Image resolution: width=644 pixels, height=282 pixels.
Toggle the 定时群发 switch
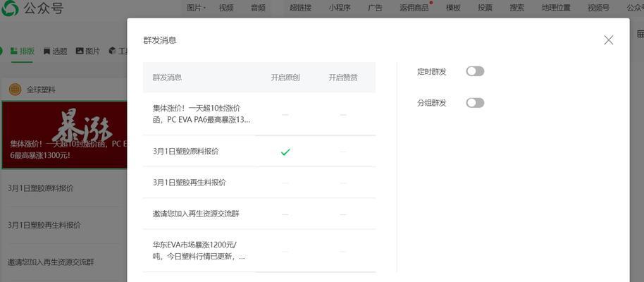pos(475,71)
